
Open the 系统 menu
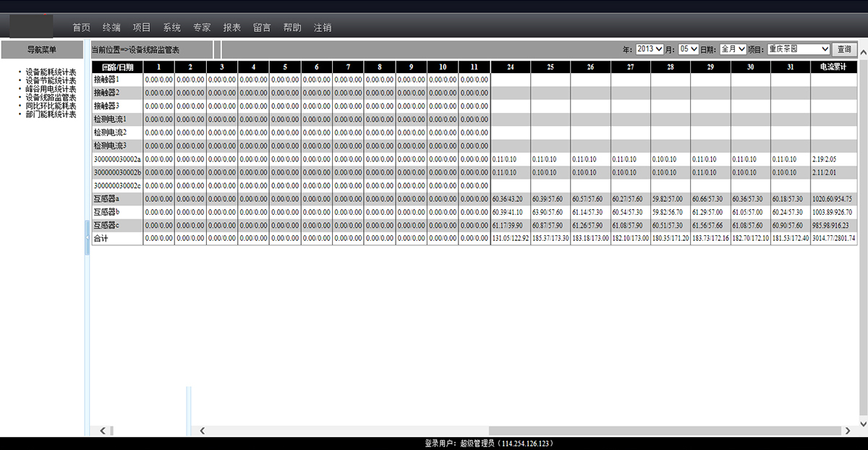(x=171, y=27)
